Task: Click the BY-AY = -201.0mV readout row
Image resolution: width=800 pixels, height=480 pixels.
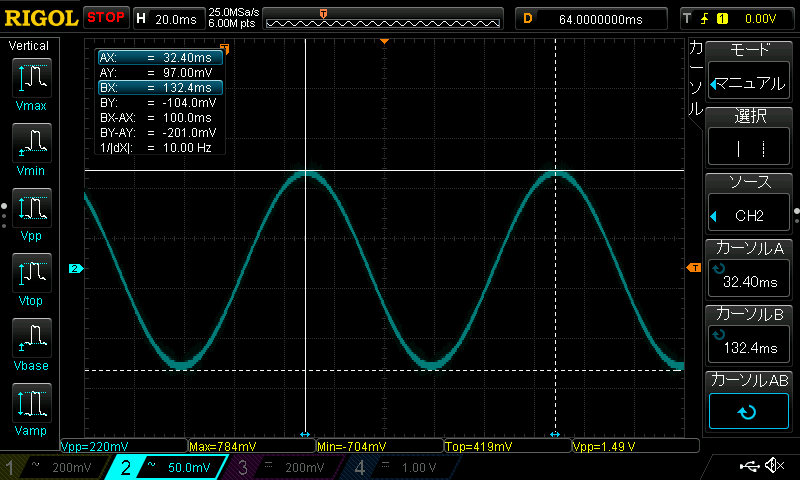Action: 160,133
